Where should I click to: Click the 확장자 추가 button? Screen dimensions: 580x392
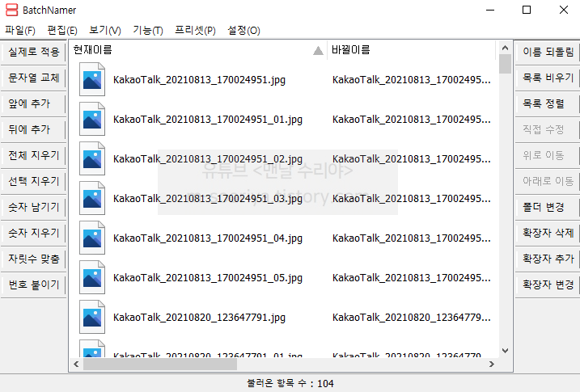548,259
